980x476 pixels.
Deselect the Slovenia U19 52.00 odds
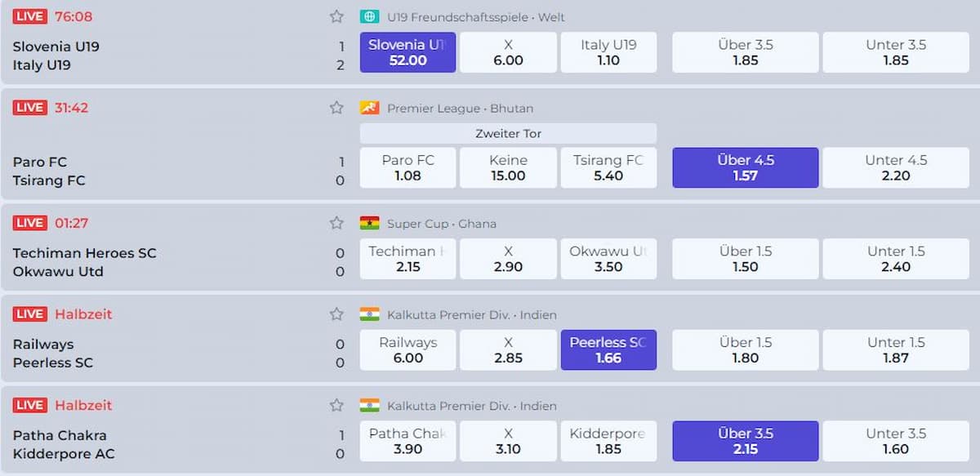coord(408,52)
